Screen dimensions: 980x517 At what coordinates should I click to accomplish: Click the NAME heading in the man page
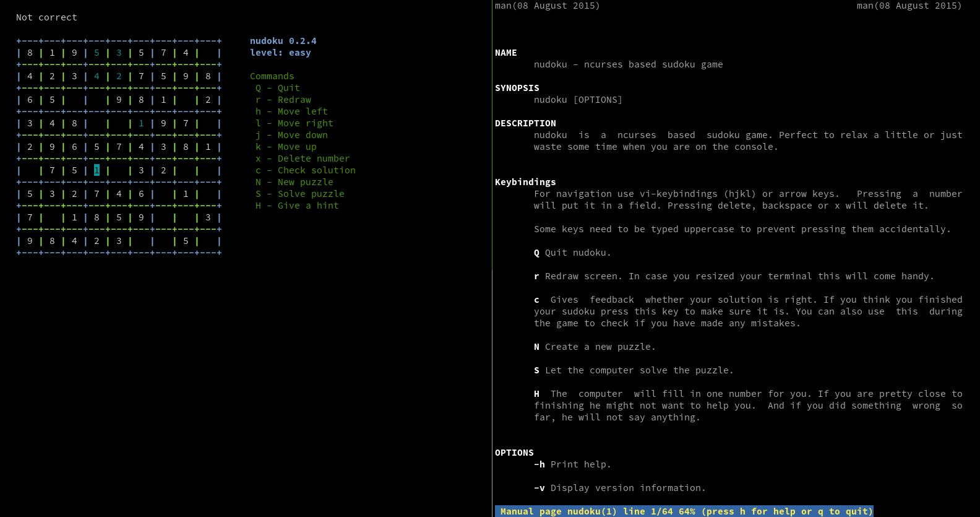(506, 53)
